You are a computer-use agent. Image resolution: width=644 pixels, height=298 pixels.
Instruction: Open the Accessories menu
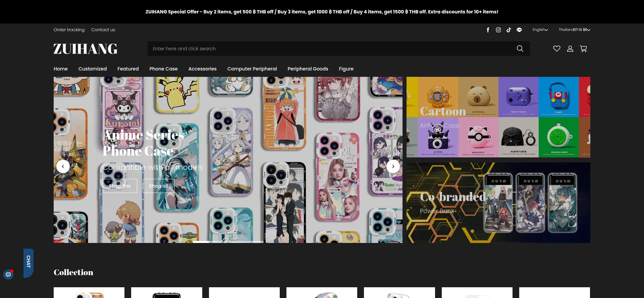click(203, 69)
